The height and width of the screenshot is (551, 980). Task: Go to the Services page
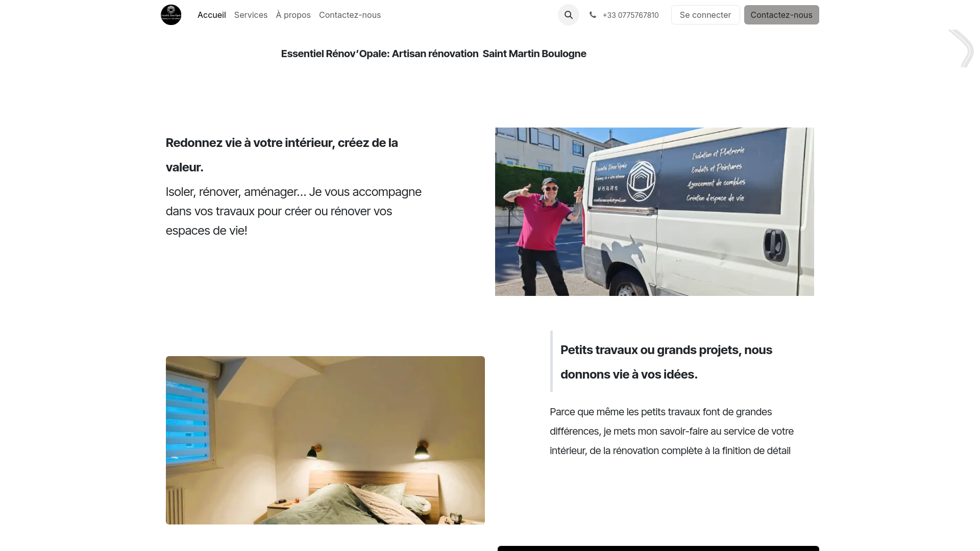[251, 15]
